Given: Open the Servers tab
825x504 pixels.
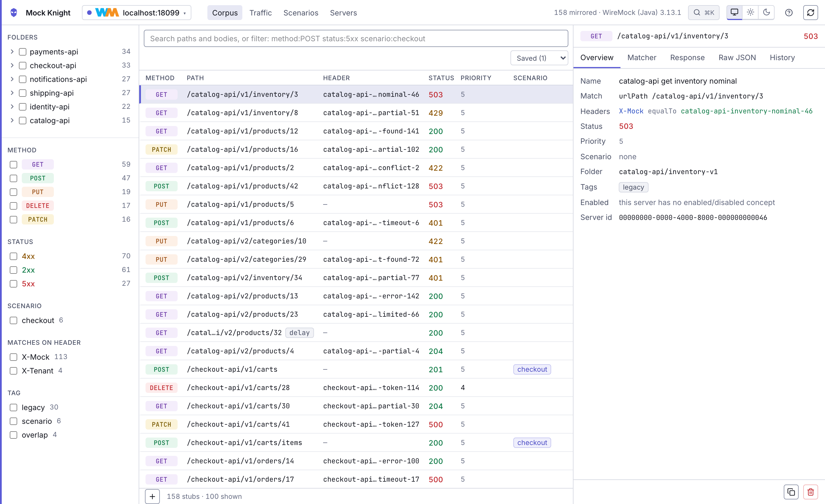Looking at the screenshot, I should click(343, 13).
